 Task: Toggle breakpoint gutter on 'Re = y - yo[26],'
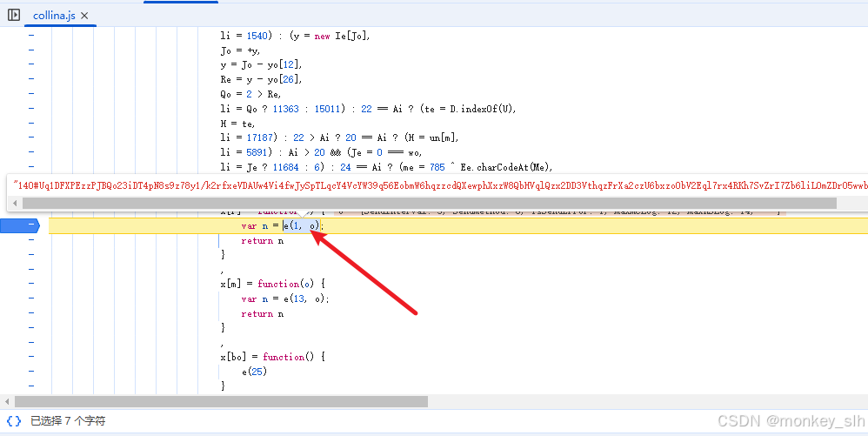tap(31, 79)
